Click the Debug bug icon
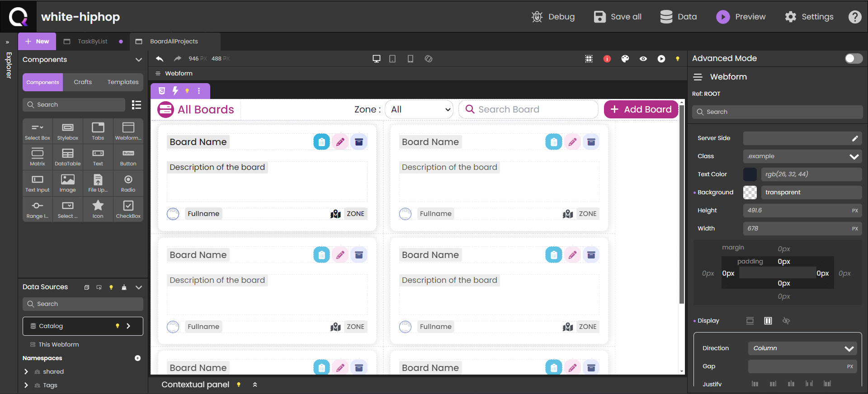Image resolution: width=868 pixels, height=394 pixels. point(537,17)
